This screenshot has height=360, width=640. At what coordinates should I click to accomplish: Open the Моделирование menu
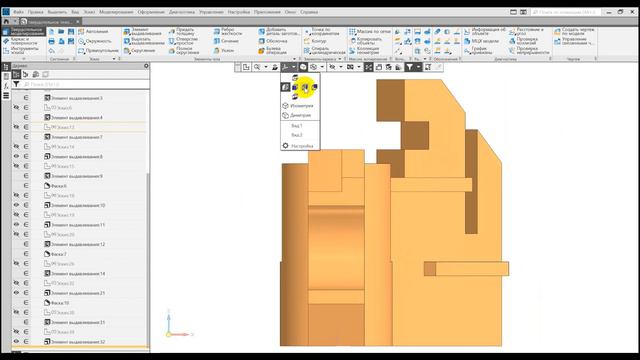116,12
